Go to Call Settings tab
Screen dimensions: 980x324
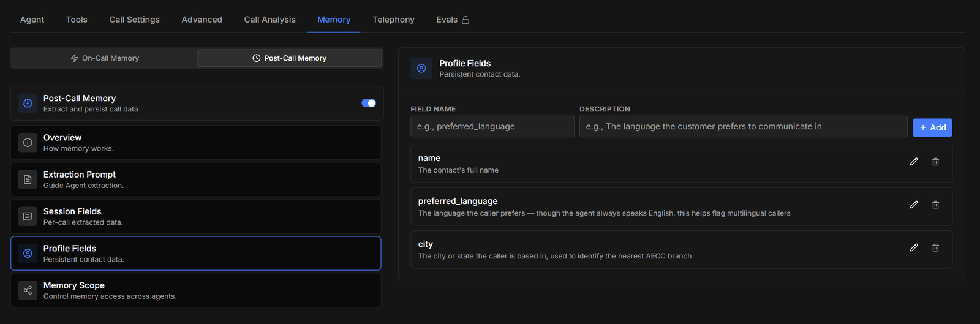point(135,20)
